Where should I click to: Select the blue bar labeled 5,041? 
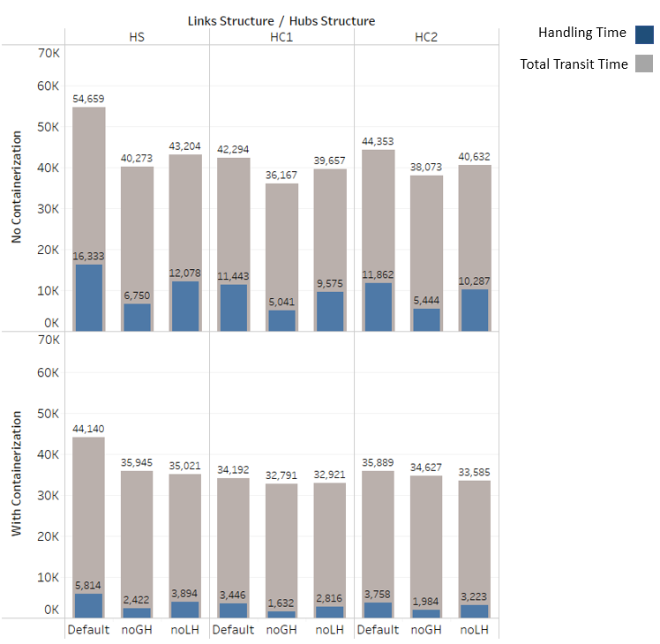tap(282, 321)
